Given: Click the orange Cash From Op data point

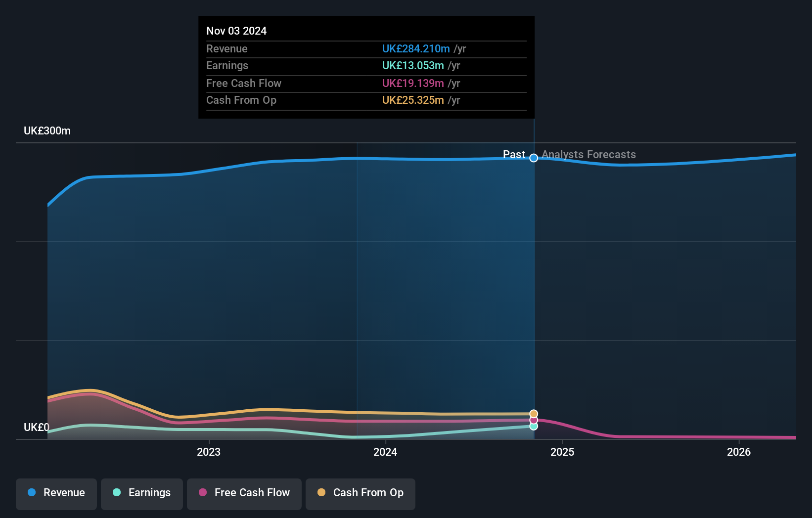Looking at the screenshot, I should click(534, 414).
